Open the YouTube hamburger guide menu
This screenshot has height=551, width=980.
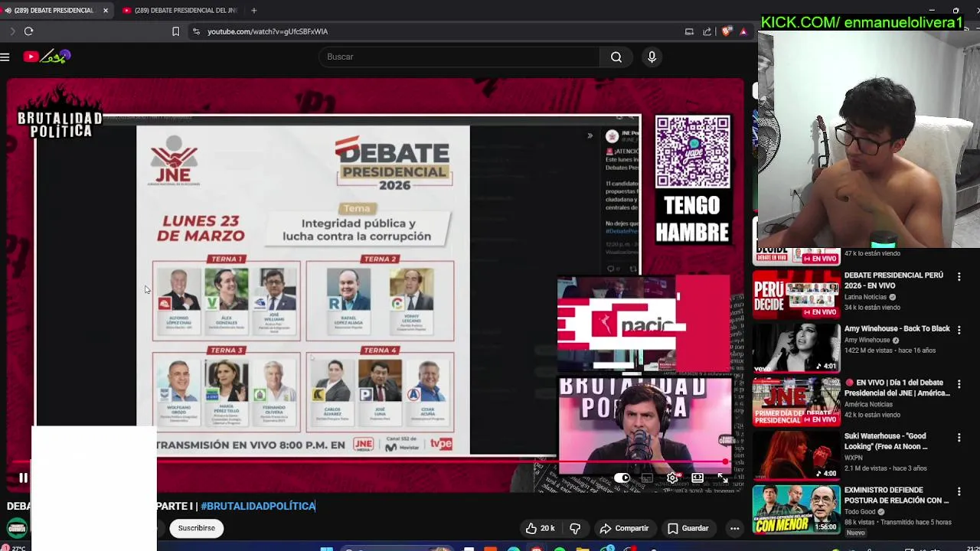(x=5, y=57)
